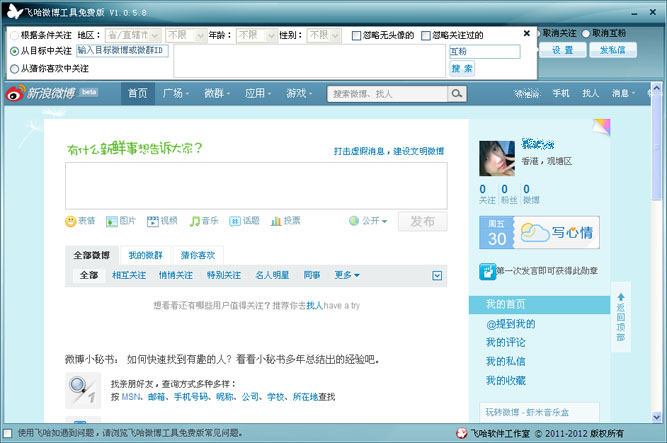The image size is (667, 443).
Task: Click the 发布 publish button
Action: pos(422,221)
